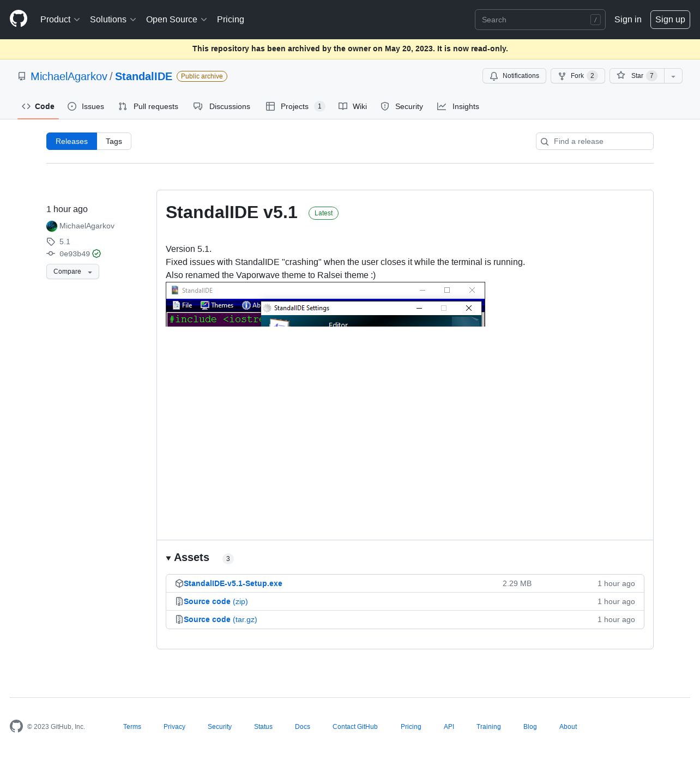Open the Compare dropdown
This screenshot has height=760, width=700.
coord(73,272)
